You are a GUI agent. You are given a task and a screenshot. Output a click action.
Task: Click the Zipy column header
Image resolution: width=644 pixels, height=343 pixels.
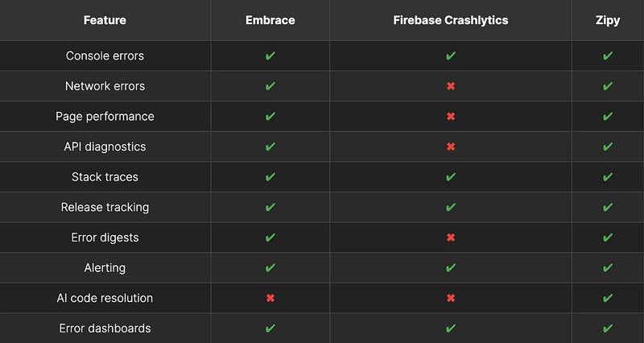click(x=608, y=21)
